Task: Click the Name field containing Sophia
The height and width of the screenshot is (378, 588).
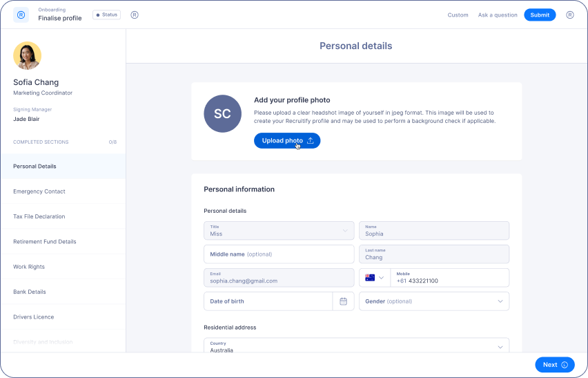Action: point(434,231)
